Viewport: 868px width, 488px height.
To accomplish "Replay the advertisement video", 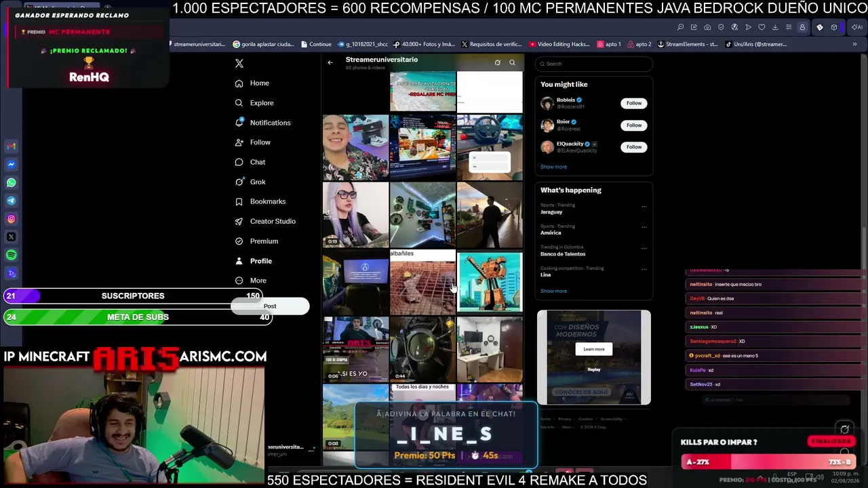I will (x=594, y=369).
